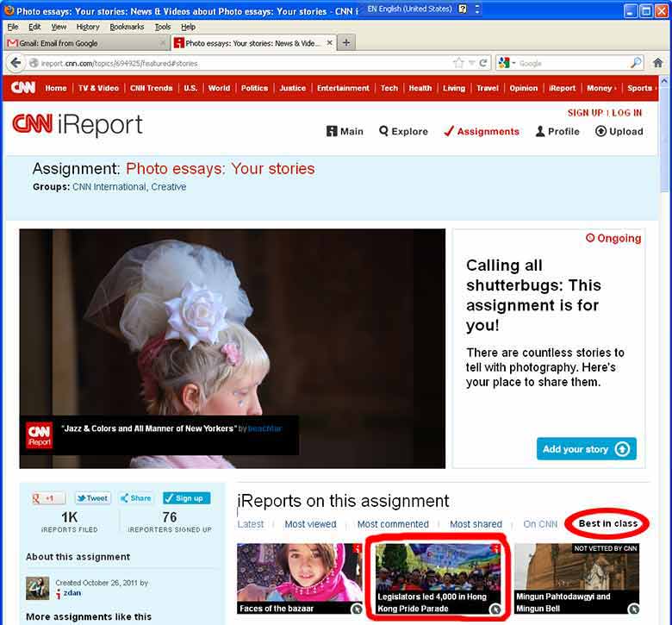Click zdan profile avatar thumbnail

38,588
